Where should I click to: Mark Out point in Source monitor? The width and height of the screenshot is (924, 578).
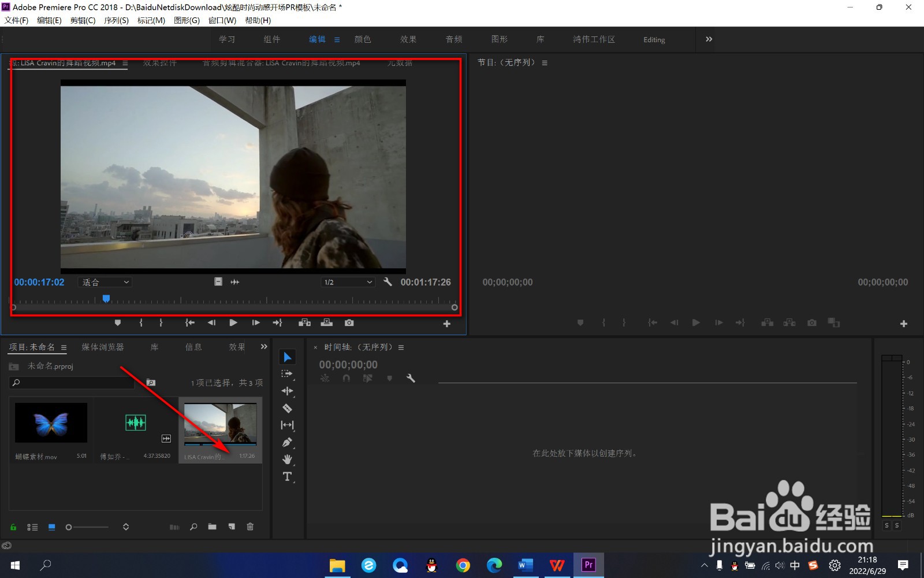(161, 323)
